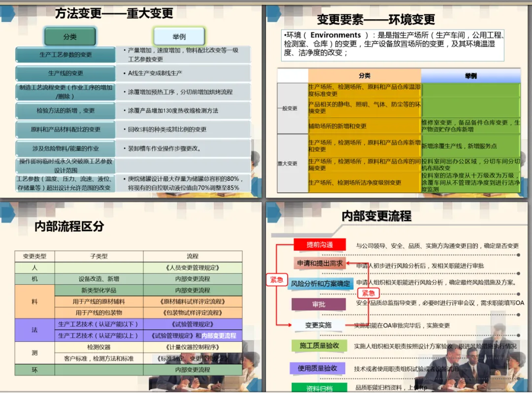
Task: Click highlighted '内部变更流程' link in 法 row
Action: click(x=219, y=336)
